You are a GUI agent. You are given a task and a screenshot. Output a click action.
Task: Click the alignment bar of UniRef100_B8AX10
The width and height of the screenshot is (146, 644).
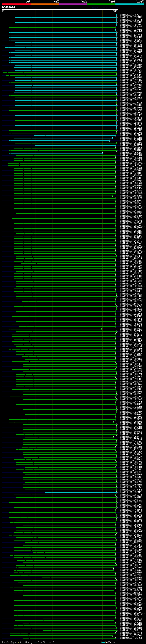click(56, 329)
